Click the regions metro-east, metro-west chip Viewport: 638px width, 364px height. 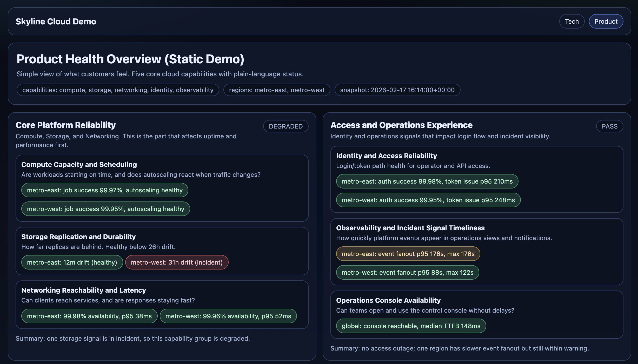277,90
